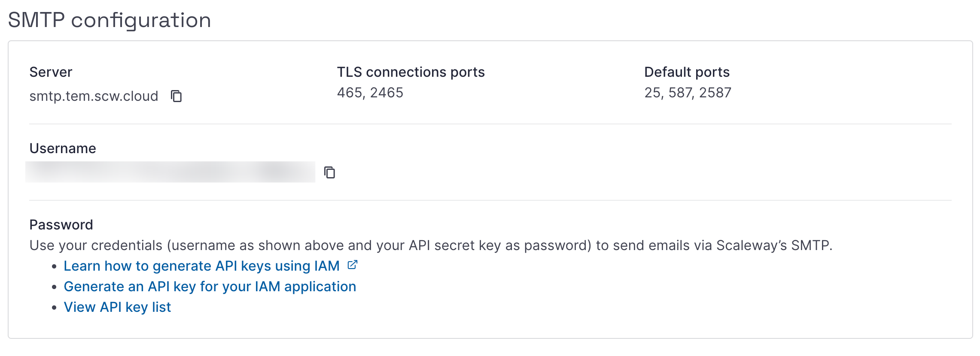This screenshot has width=980, height=356.
Task: Click the external link icon beside IAM
Action: point(353,265)
